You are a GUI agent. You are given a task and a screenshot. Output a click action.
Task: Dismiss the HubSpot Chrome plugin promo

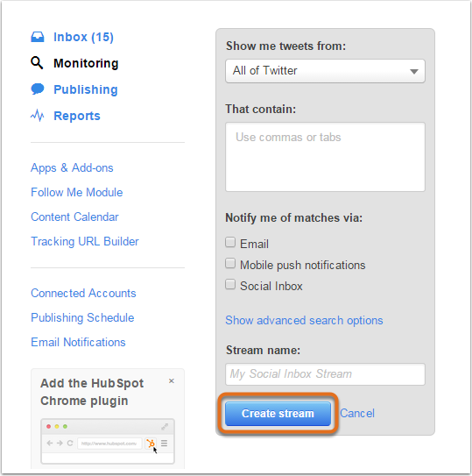tap(172, 381)
